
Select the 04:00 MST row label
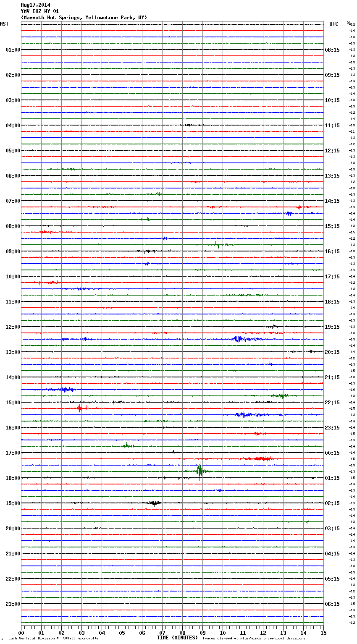[13, 126]
